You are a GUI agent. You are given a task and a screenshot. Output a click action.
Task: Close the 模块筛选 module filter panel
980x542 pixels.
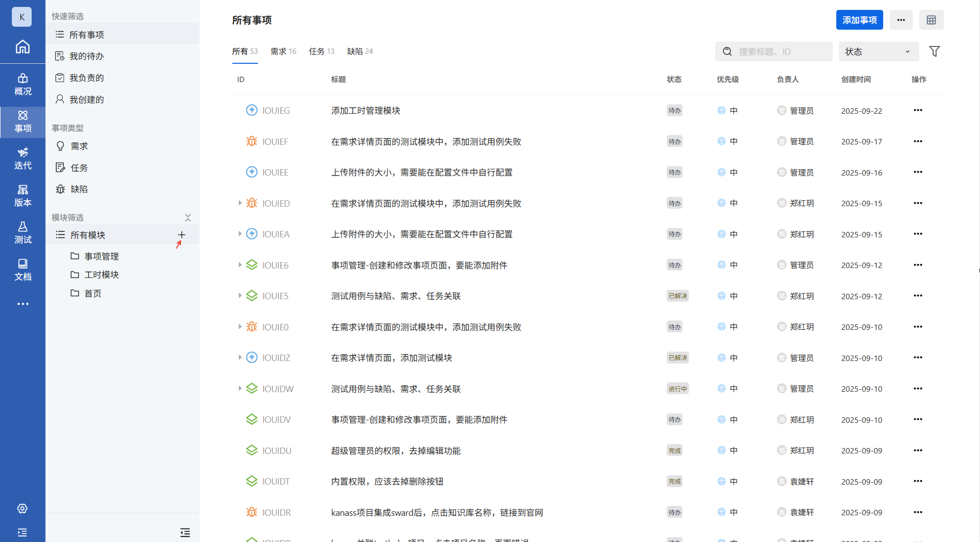click(188, 218)
